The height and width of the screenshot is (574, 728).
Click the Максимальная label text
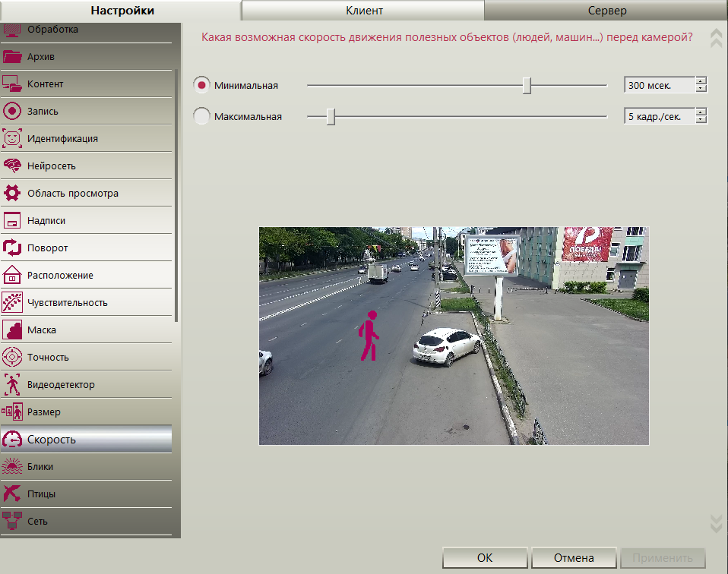[248, 116]
